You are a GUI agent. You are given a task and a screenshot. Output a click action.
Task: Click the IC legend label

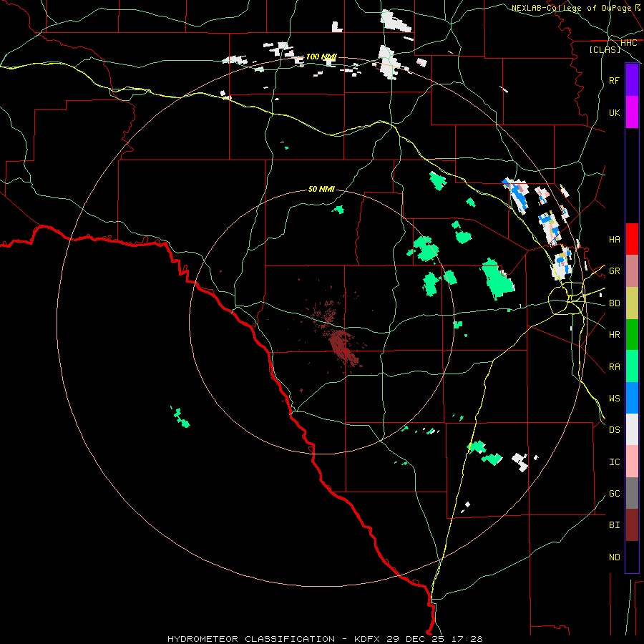click(x=614, y=462)
